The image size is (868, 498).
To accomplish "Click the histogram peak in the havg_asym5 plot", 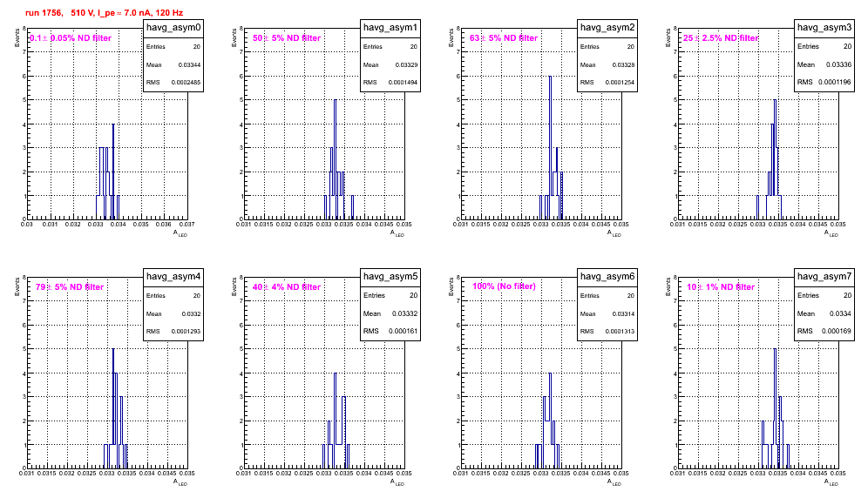I will coord(336,373).
